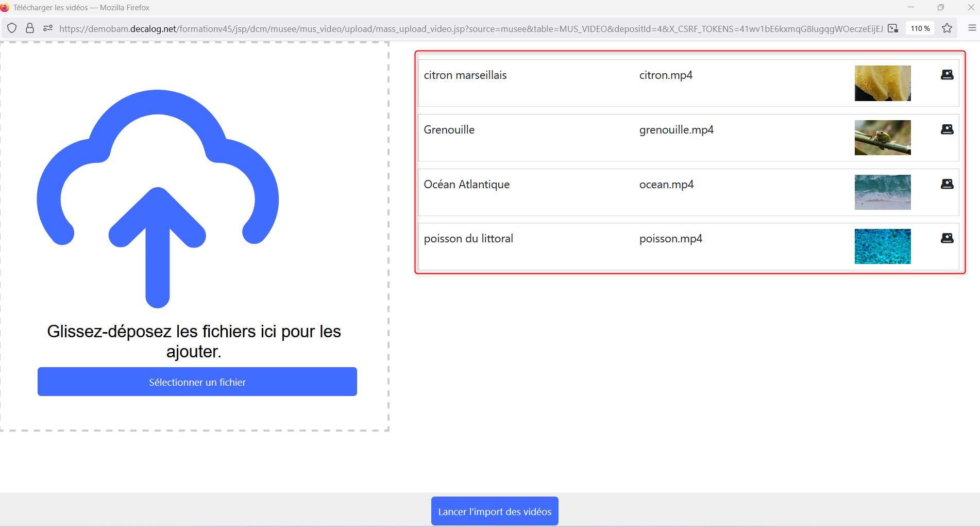This screenshot has height=527, width=980.
Task: Open the Firefox hamburger menu
Action: 972,28
